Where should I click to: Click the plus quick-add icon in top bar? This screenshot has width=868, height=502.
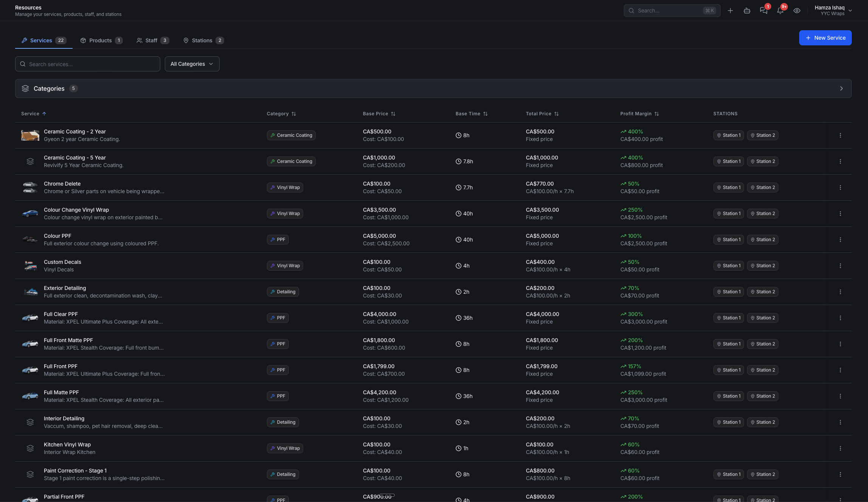click(x=730, y=11)
